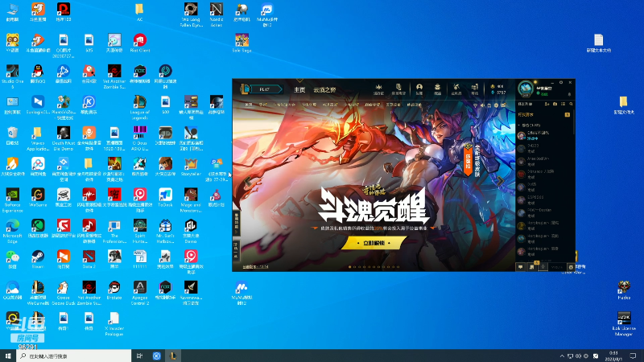Go to previous banner with left arrow
Screen dimensions: 644x362
pos(248,181)
